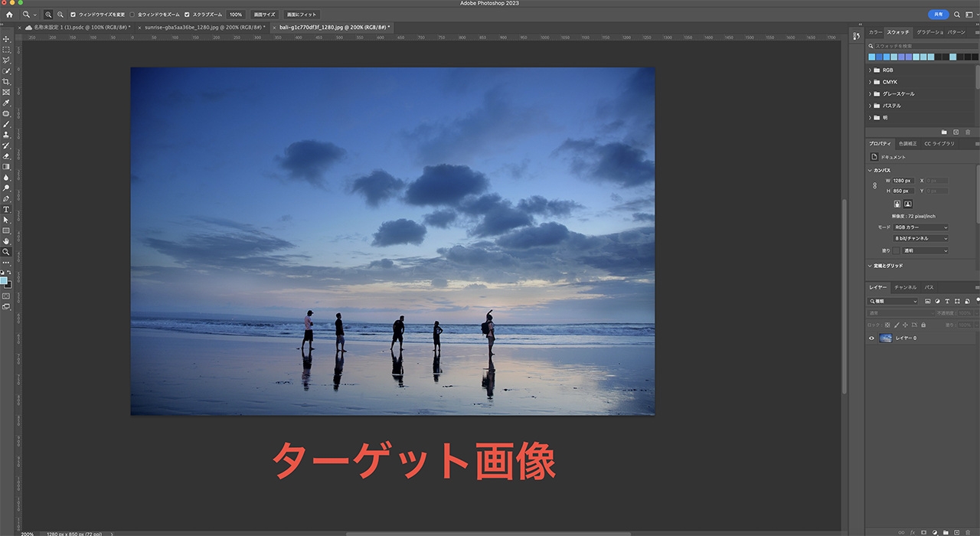The height and width of the screenshot is (536, 980).
Task: Enable the 全ウィンドウをズーム checkbox
Action: [132, 15]
